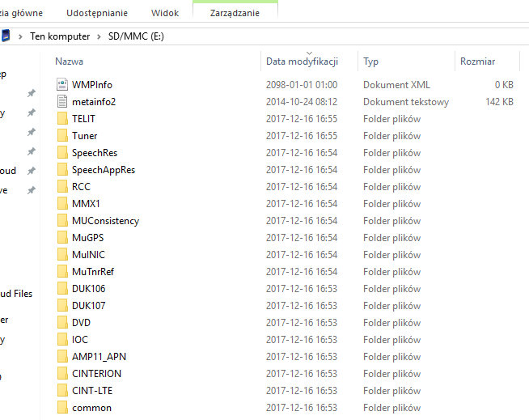Click the SpeechRes folder icon
This screenshot has width=529, height=420.
click(63, 153)
